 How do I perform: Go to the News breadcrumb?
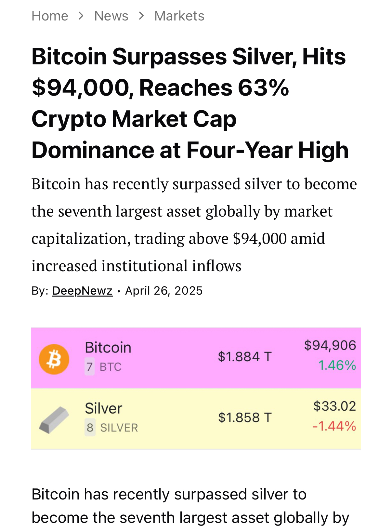[111, 16]
